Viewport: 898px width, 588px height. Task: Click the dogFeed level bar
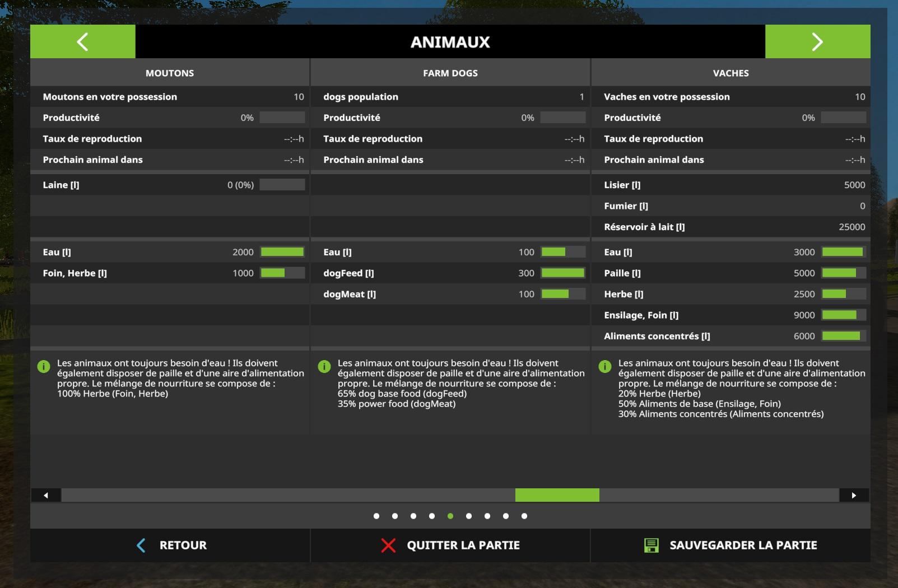563,273
